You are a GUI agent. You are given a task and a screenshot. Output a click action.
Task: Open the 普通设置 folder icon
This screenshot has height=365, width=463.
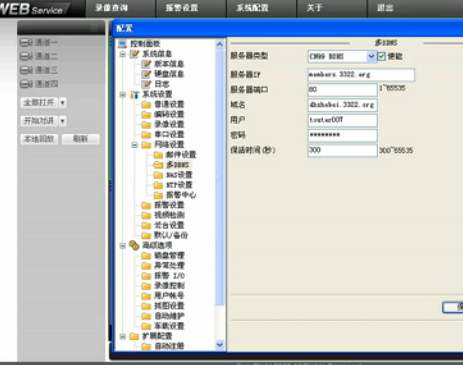point(146,105)
